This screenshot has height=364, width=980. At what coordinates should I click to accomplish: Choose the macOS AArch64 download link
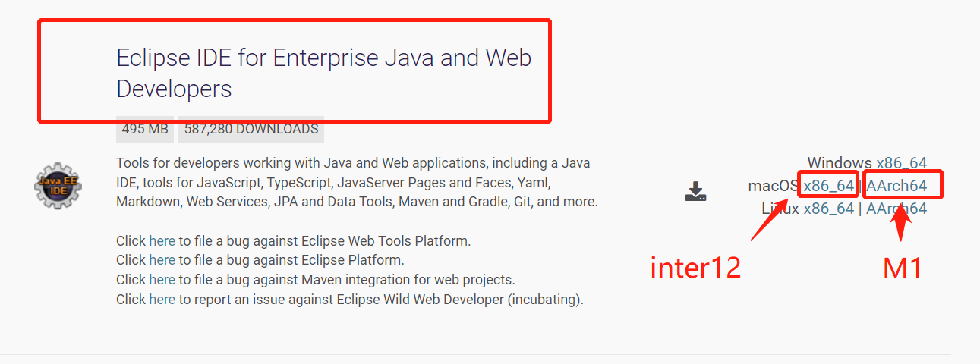896,186
